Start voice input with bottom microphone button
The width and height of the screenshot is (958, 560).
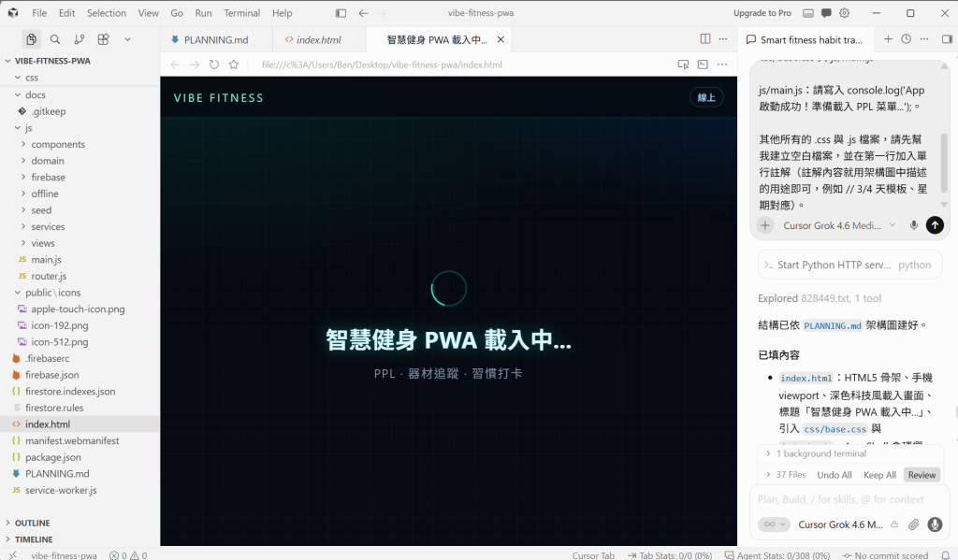[x=935, y=524]
